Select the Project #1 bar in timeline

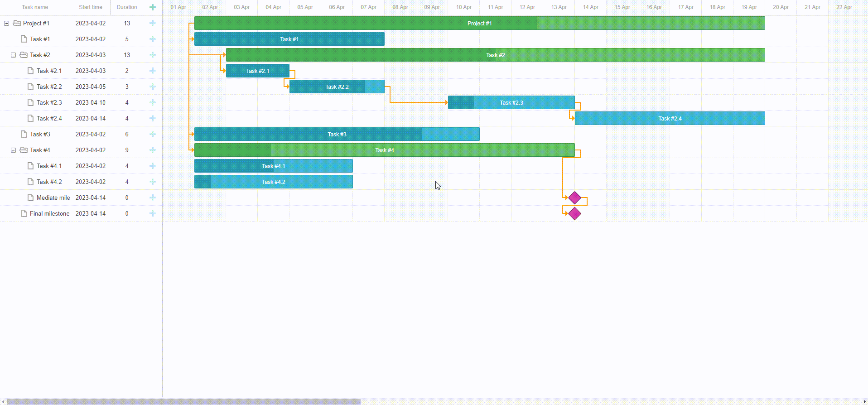480,23
